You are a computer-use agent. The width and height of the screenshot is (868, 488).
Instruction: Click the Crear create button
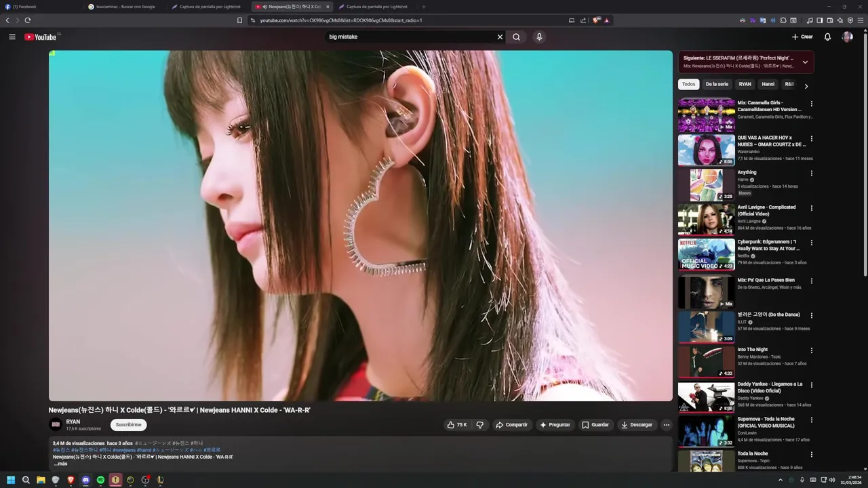[802, 37]
